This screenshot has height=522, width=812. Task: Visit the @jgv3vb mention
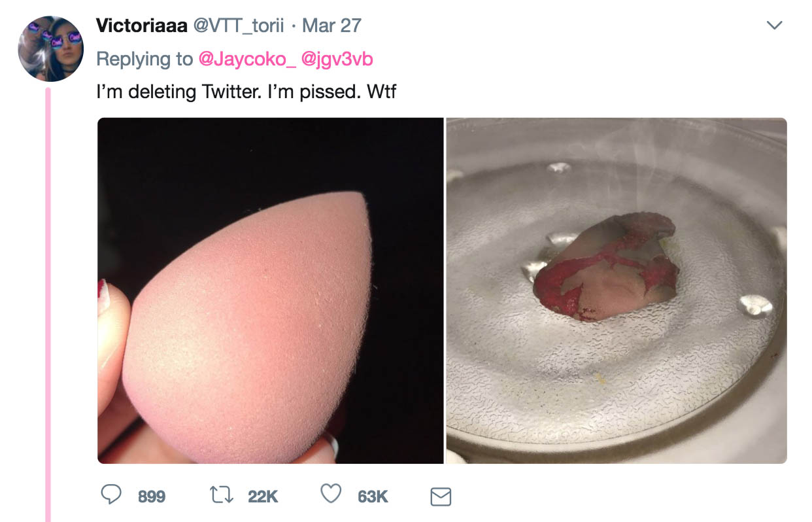coord(337,59)
